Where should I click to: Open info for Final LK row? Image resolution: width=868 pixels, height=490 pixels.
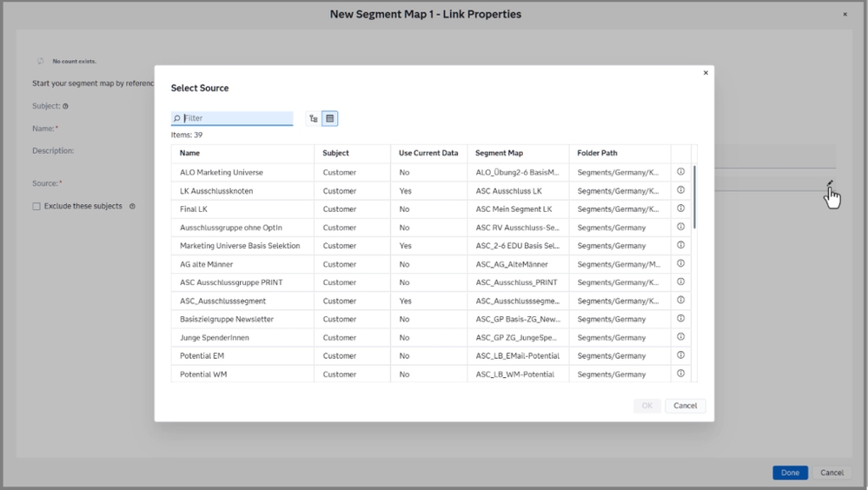pos(681,209)
